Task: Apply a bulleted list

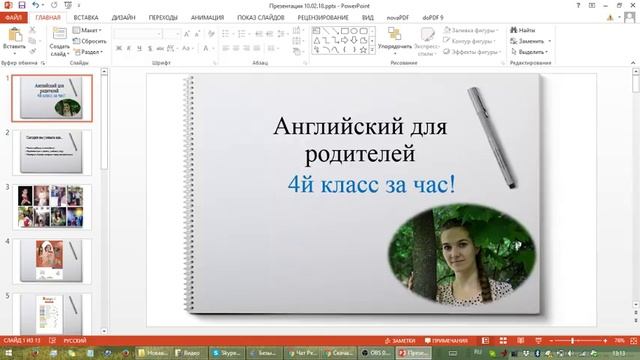Action: (x=227, y=34)
